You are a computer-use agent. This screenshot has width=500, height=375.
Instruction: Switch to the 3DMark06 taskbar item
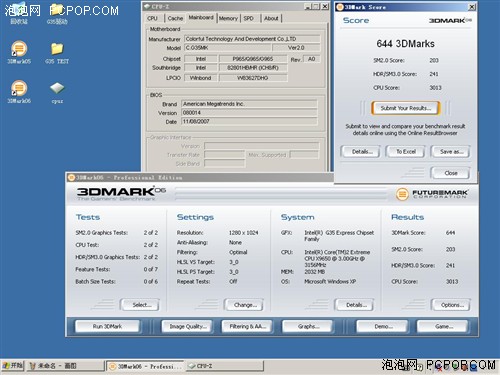145,366
